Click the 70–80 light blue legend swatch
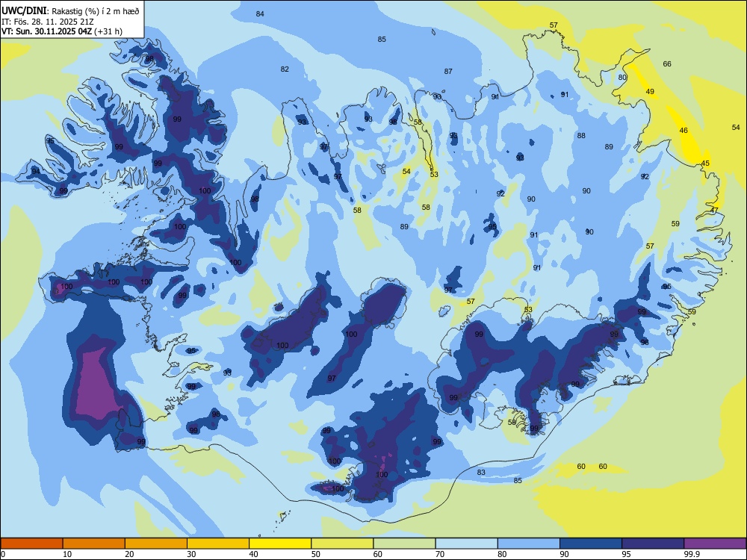Viewport: 747px width, 560px height. coord(466,544)
